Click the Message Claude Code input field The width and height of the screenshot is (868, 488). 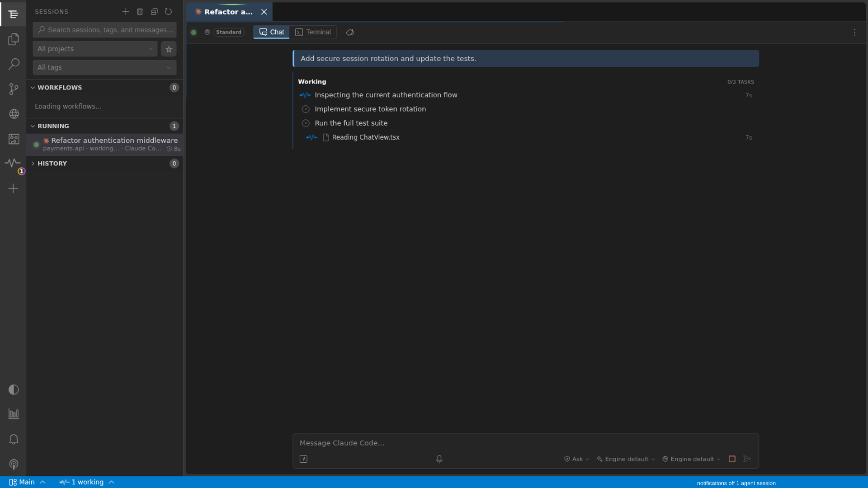pyautogui.click(x=525, y=443)
